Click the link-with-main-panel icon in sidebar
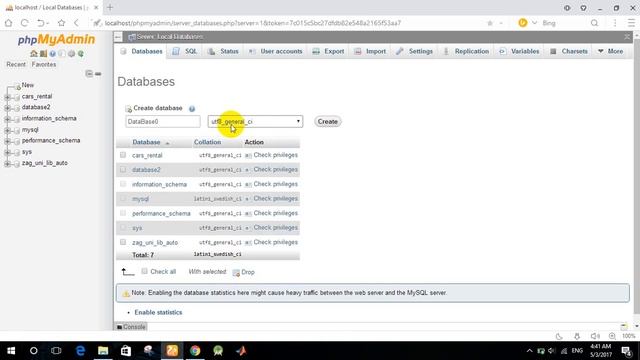640x360 pixels. pos(98,74)
